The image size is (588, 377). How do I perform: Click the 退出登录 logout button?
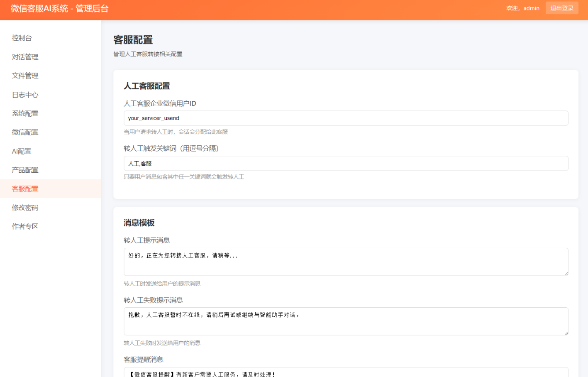561,8
